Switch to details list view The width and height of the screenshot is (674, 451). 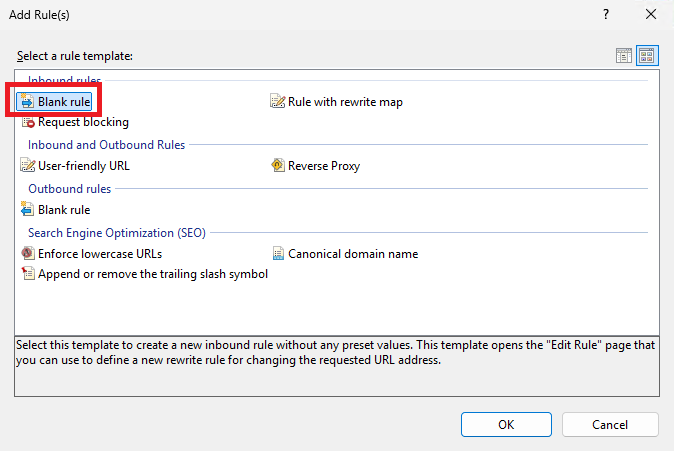pyautogui.click(x=624, y=56)
